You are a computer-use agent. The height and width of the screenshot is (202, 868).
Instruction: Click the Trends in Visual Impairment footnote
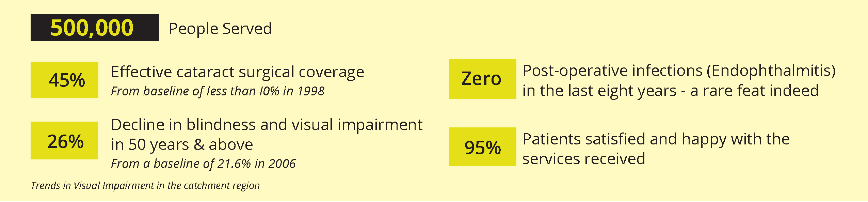pos(145,186)
